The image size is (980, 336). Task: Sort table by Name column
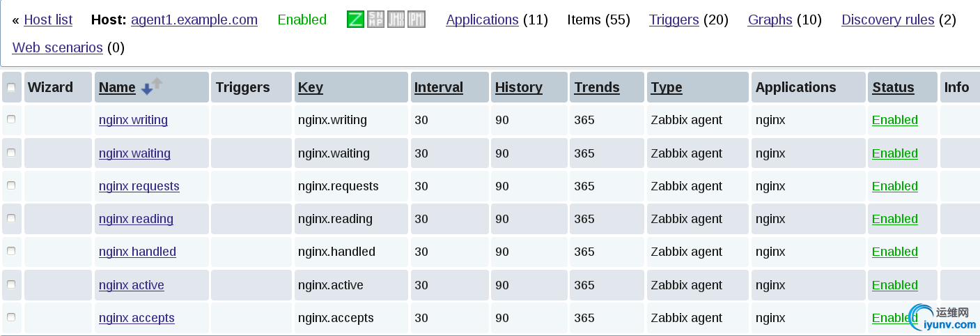pyautogui.click(x=117, y=87)
